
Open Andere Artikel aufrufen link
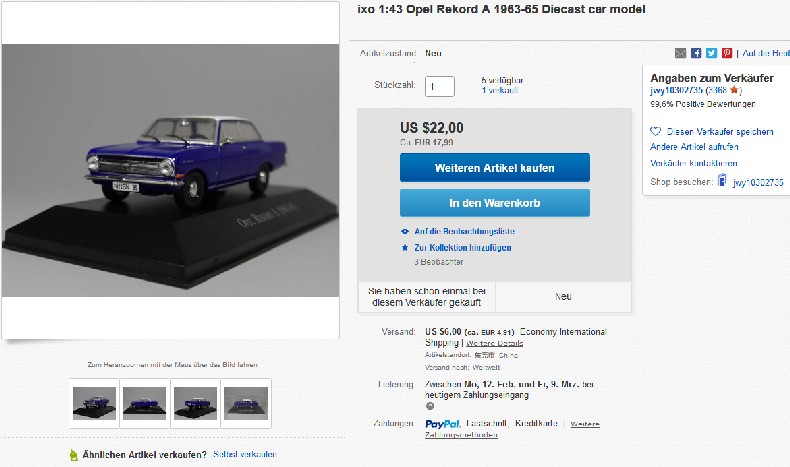click(694, 147)
